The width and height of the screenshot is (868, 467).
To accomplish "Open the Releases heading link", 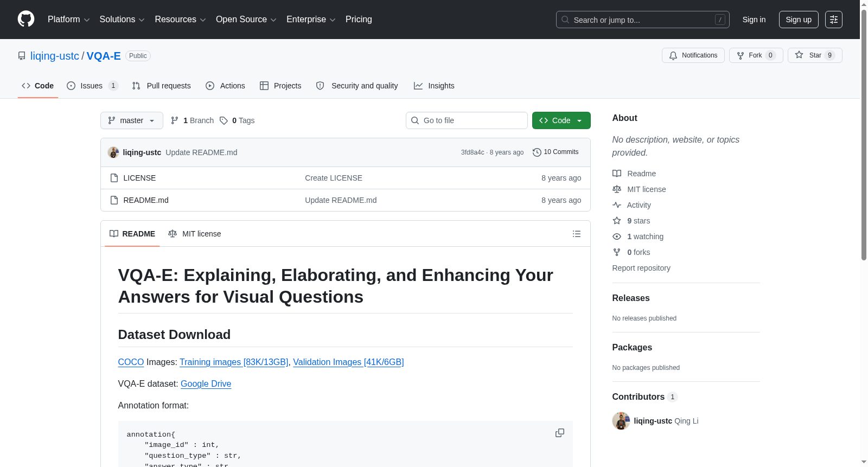I will point(631,298).
